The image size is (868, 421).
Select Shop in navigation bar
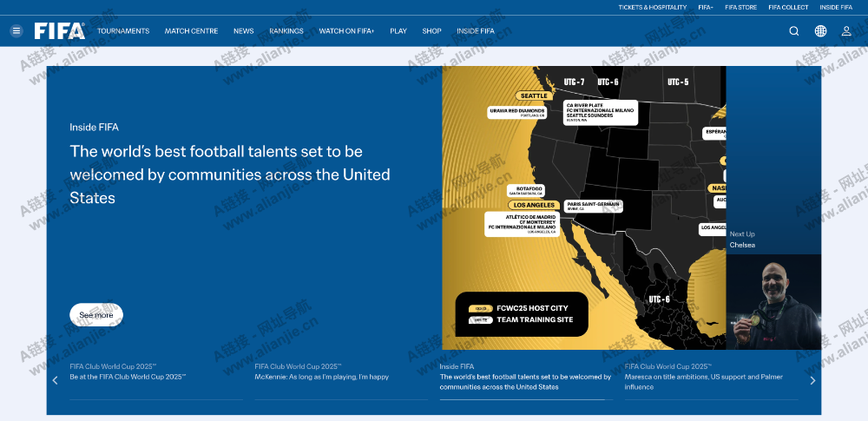tap(431, 31)
